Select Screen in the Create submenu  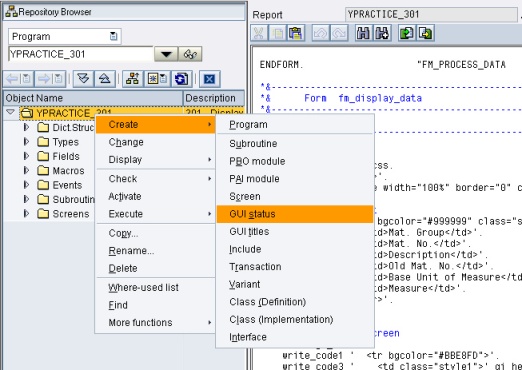point(295,197)
